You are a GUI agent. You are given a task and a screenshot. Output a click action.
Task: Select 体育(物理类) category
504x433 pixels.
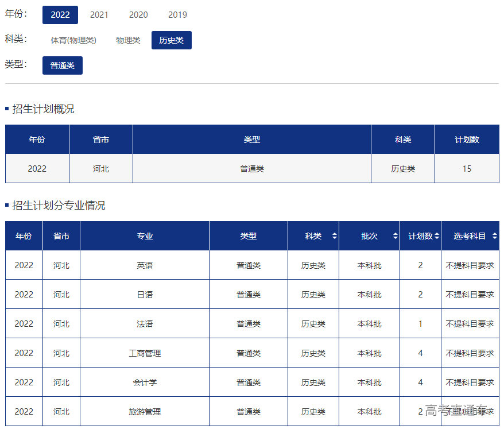click(x=73, y=40)
